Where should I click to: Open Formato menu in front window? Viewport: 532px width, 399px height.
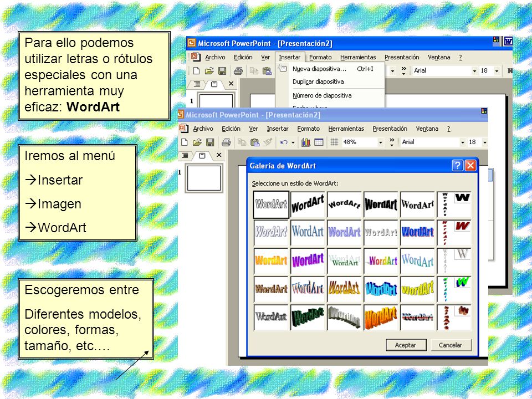point(309,129)
